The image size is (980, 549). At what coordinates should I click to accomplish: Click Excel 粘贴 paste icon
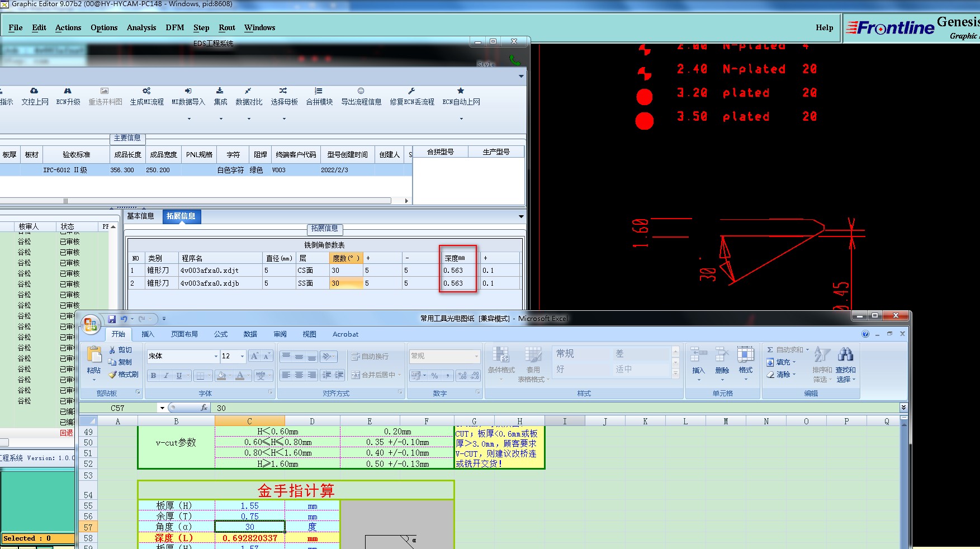94,354
